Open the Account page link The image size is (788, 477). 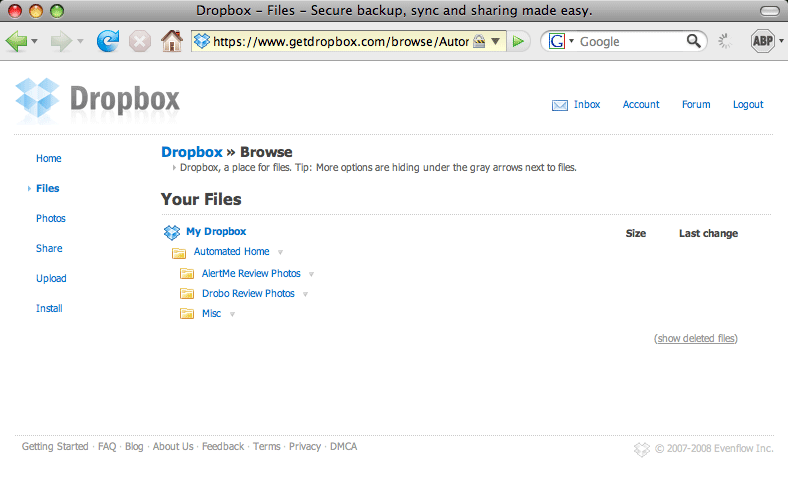pos(641,105)
